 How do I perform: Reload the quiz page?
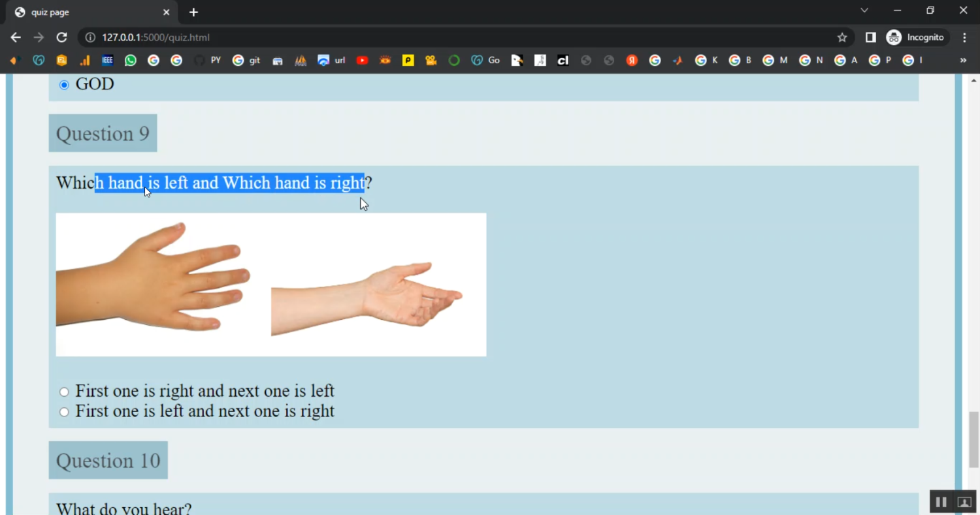click(x=61, y=37)
